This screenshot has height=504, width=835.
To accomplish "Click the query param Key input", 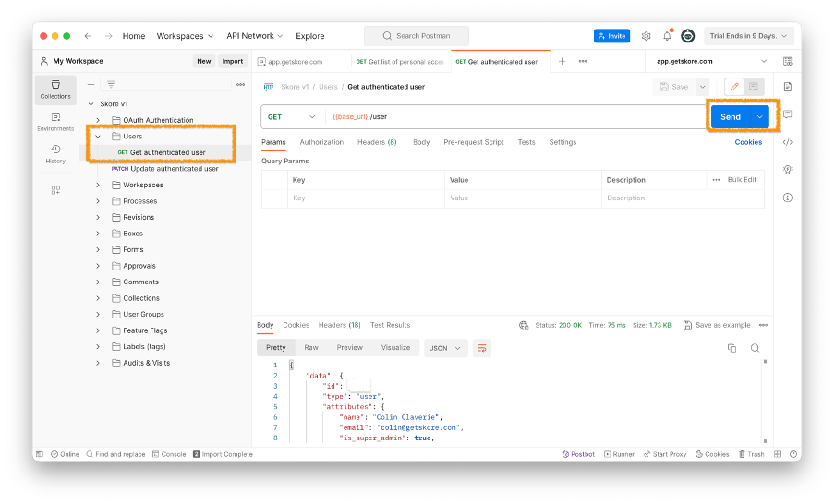I will pyautogui.click(x=366, y=198).
